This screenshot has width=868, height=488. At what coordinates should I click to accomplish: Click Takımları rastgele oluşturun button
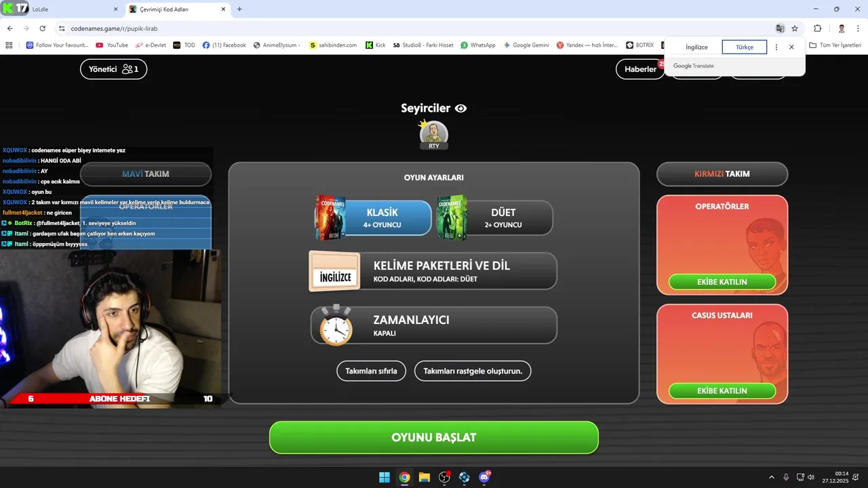pos(473,371)
